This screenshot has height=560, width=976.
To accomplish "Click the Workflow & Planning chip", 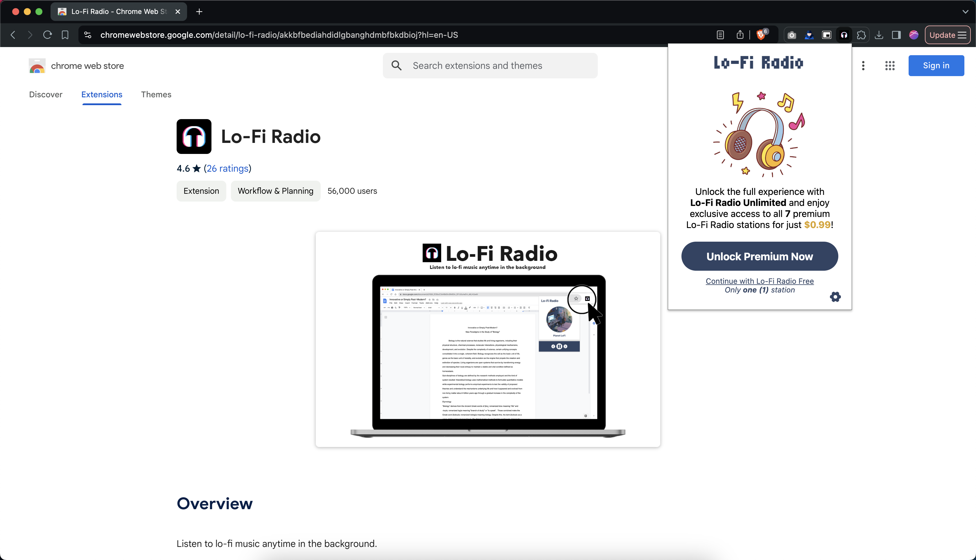I will click(x=275, y=191).
